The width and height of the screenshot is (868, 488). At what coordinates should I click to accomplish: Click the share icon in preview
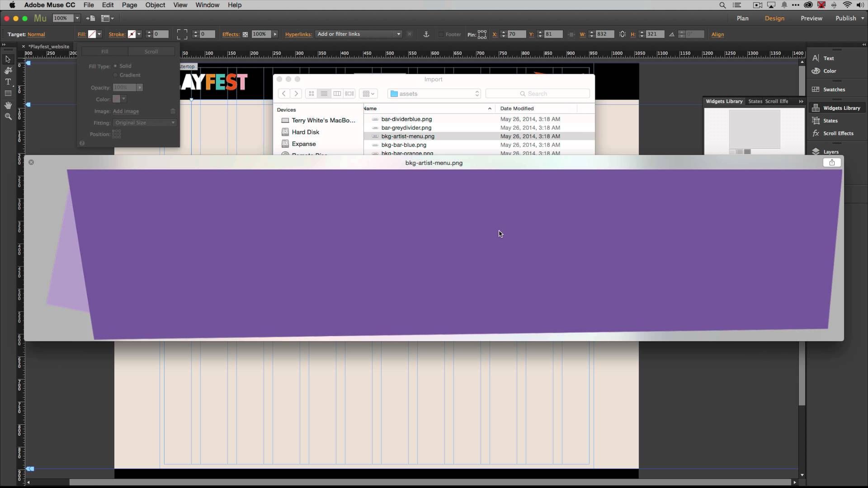(x=831, y=163)
